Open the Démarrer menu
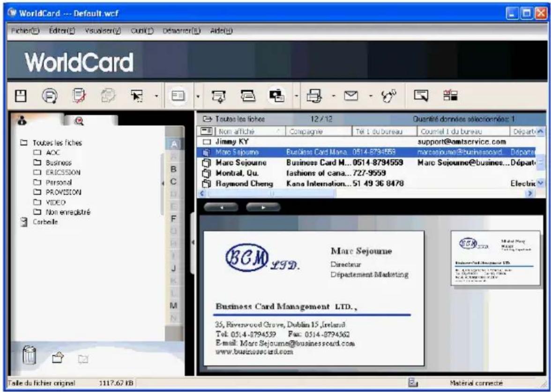The image size is (551, 392). pyautogui.click(x=181, y=31)
